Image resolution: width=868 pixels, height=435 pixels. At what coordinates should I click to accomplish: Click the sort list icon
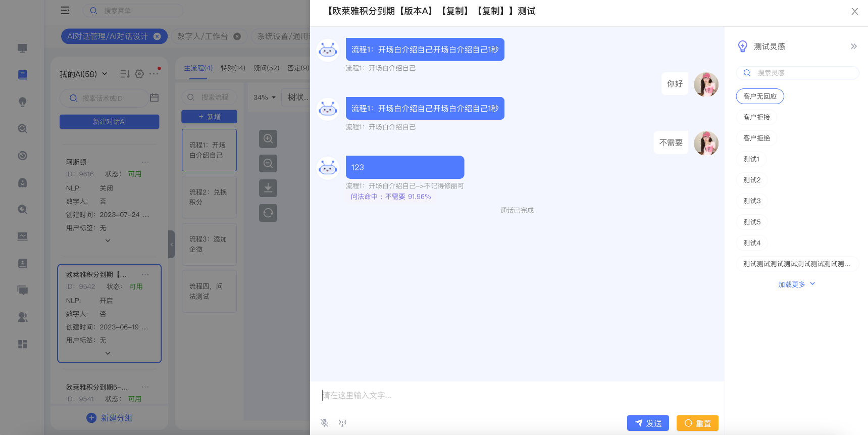[x=125, y=74]
